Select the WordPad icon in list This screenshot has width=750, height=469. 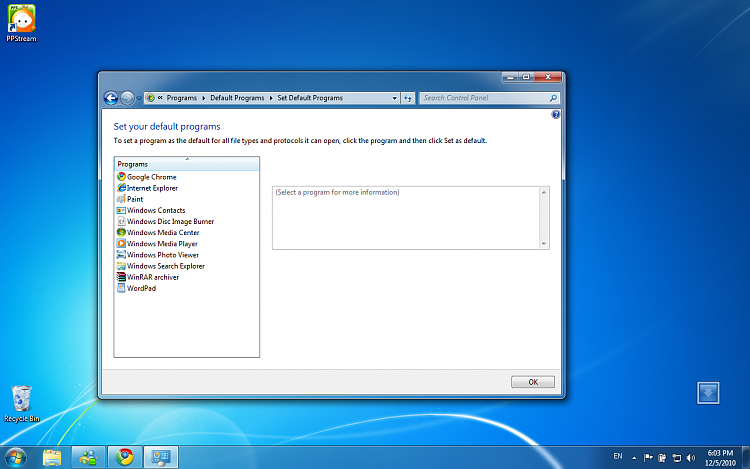pyautogui.click(x=121, y=288)
